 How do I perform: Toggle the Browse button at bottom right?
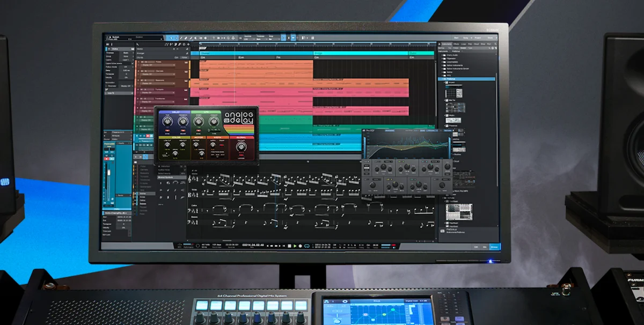(x=494, y=247)
